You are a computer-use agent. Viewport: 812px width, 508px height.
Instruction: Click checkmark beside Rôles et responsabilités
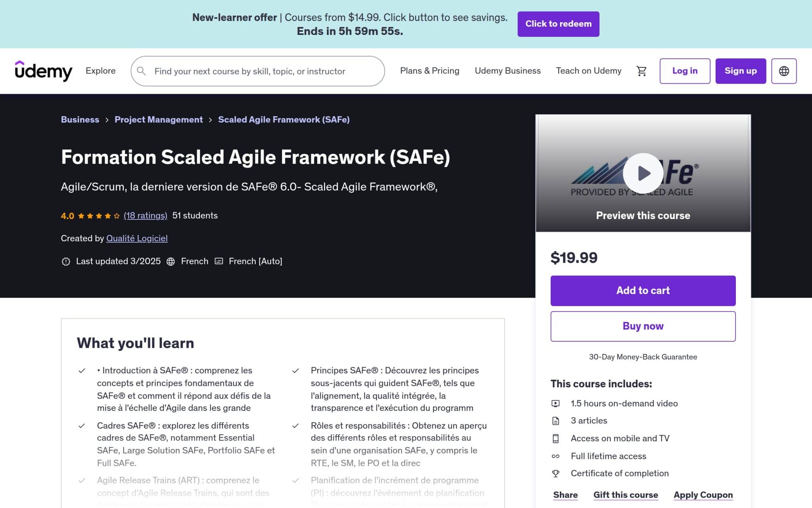(x=295, y=426)
